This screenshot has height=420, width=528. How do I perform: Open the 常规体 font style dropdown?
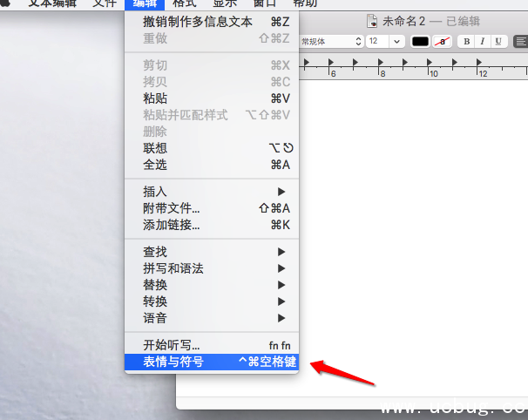pos(331,42)
